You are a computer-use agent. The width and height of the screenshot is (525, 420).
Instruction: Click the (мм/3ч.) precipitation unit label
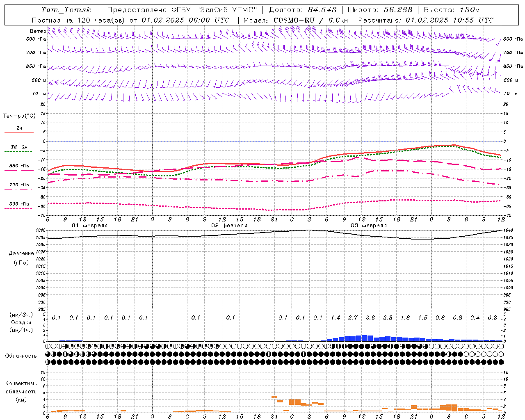coord(21,315)
